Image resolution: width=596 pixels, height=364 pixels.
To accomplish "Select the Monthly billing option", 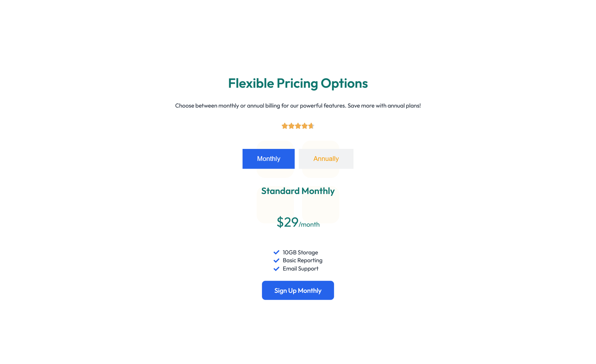I will click(269, 159).
